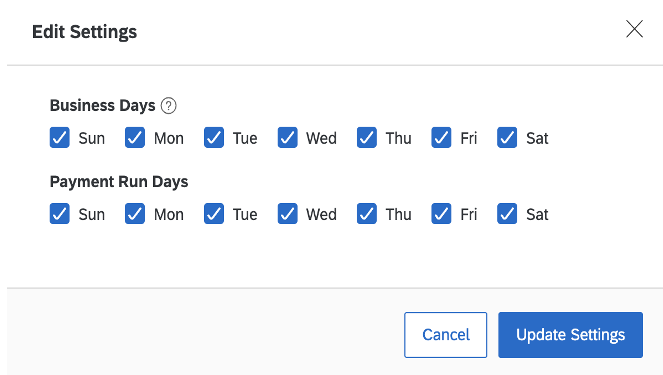Toggle Tue under Payment Run Days
The image size is (663, 375).
tap(214, 214)
